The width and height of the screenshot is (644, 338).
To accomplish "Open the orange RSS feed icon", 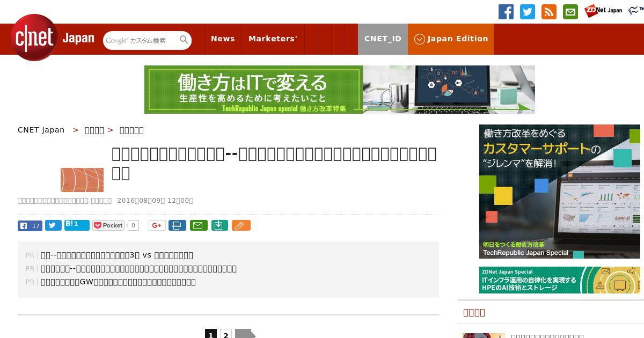I will click(x=549, y=12).
